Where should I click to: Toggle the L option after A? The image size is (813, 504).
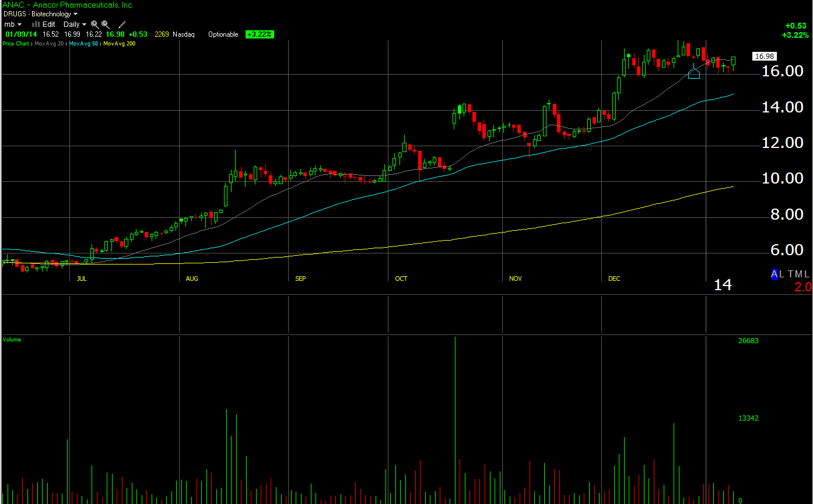click(x=782, y=274)
